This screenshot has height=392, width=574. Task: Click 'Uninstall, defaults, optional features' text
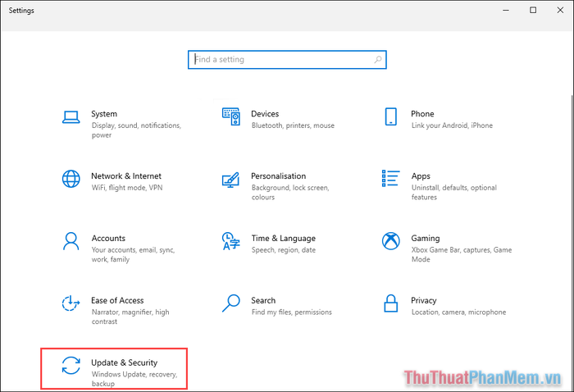tap(454, 193)
